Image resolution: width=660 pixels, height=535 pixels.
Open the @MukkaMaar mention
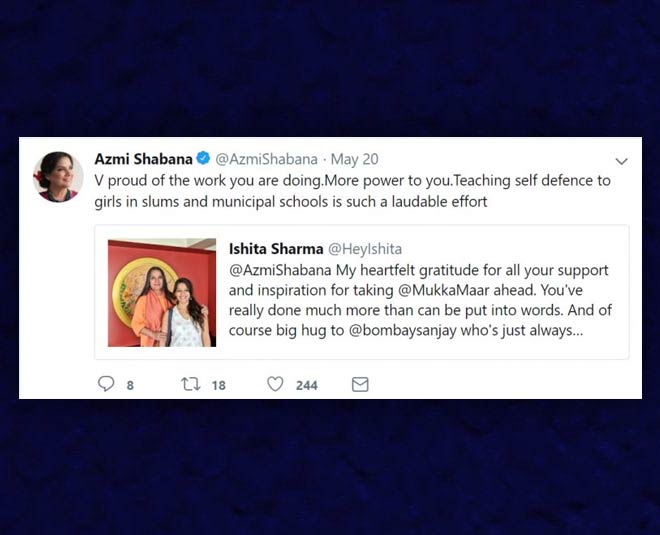[x=443, y=290]
